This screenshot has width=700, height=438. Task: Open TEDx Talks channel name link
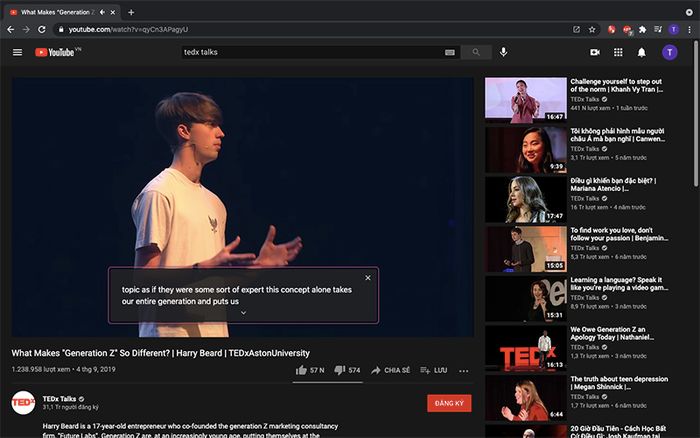pos(59,399)
